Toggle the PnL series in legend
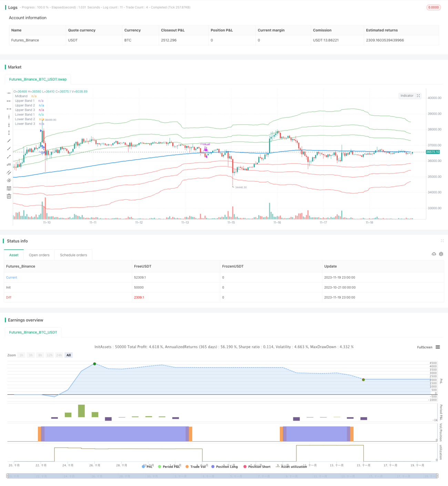The width and height of the screenshot is (448, 486). click(x=147, y=466)
